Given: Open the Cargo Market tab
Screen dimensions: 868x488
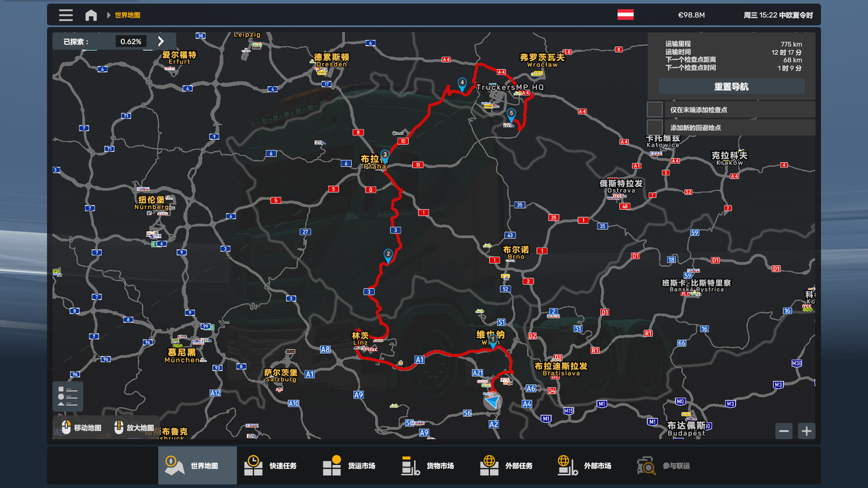Looking at the screenshot, I should (x=433, y=466).
